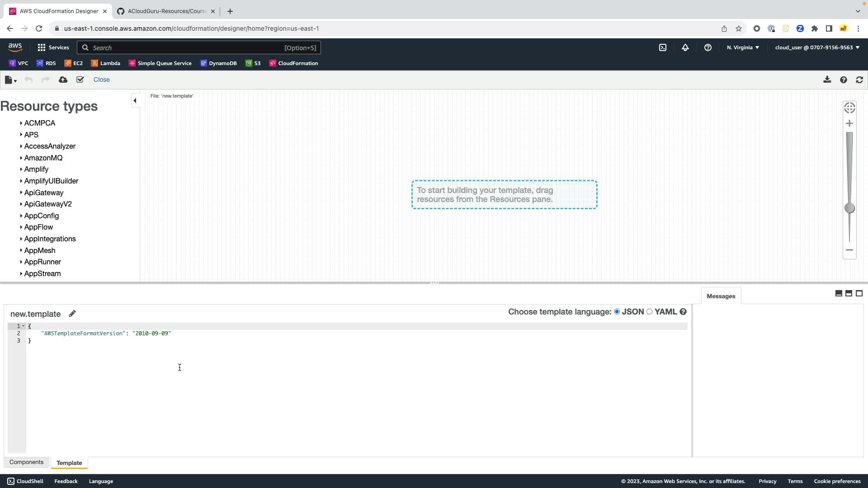868x488 pixels.
Task: Select JSON as template language
Action: coord(617,312)
